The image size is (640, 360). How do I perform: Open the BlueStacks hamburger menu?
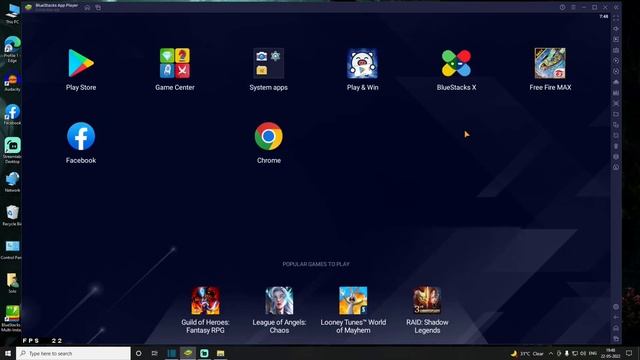click(573, 7)
